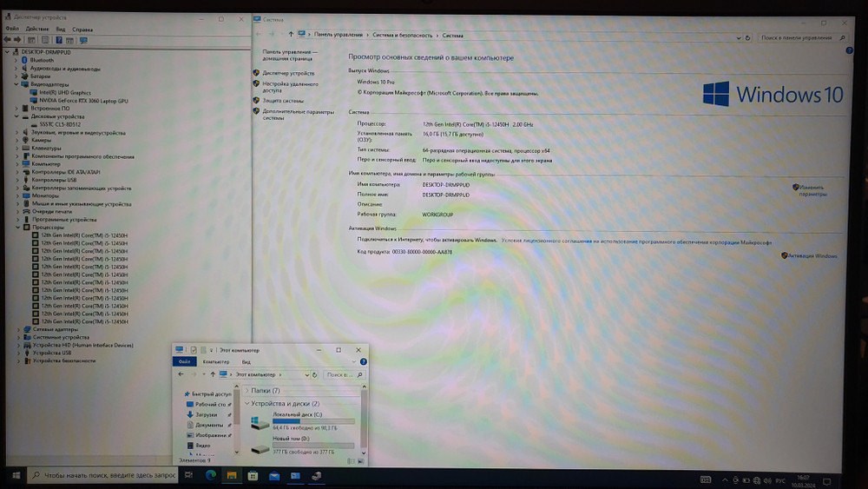This screenshot has width=868, height=489.
Task: Switch Explorer to details view icon
Action: (351, 460)
